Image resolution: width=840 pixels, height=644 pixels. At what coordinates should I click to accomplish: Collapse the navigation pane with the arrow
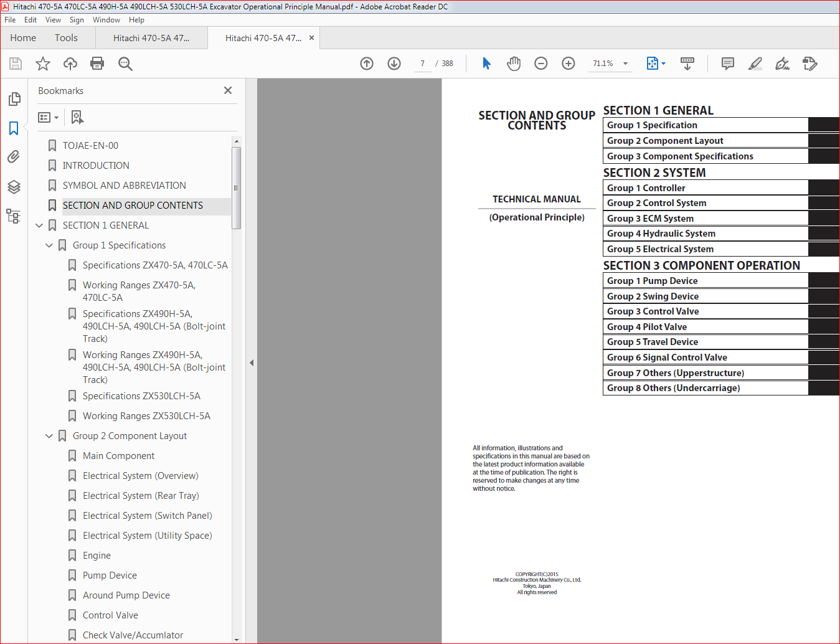click(x=252, y=362)
